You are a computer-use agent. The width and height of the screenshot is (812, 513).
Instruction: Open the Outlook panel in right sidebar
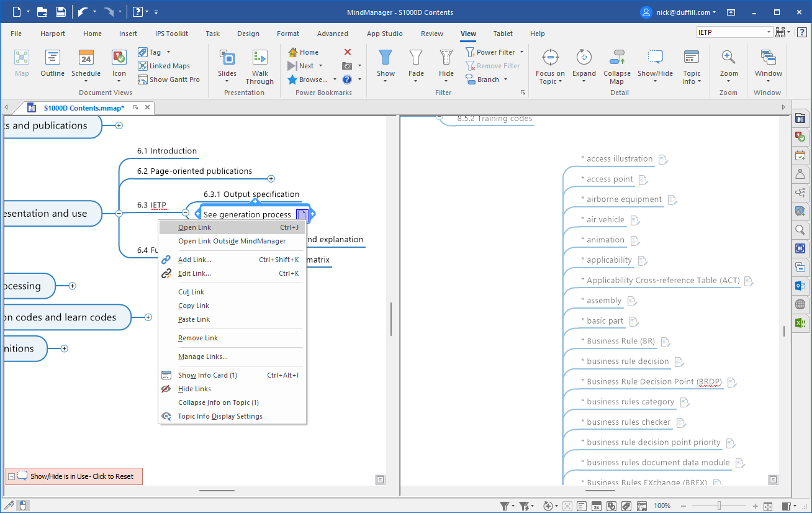801,286
